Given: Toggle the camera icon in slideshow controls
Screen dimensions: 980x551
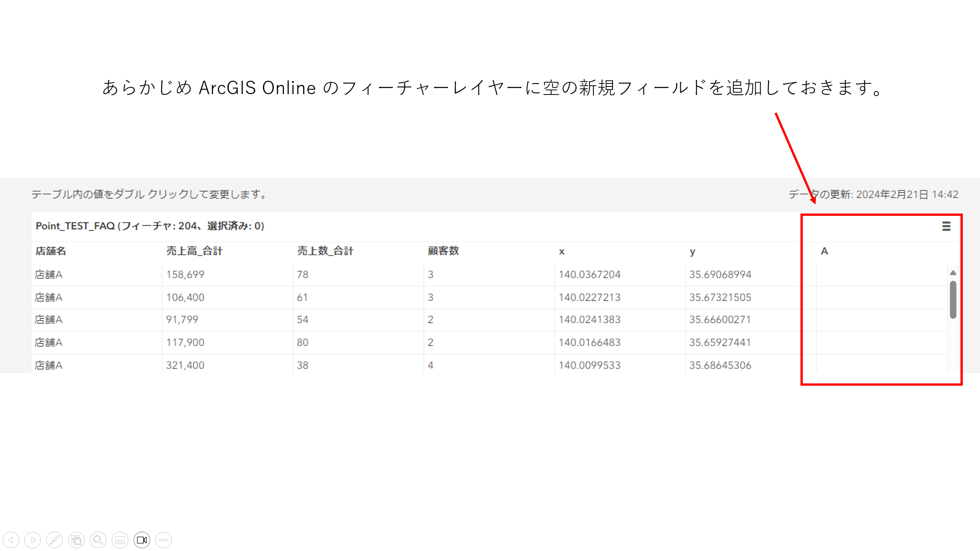Looking at the screenshot, I should point(142,540).
